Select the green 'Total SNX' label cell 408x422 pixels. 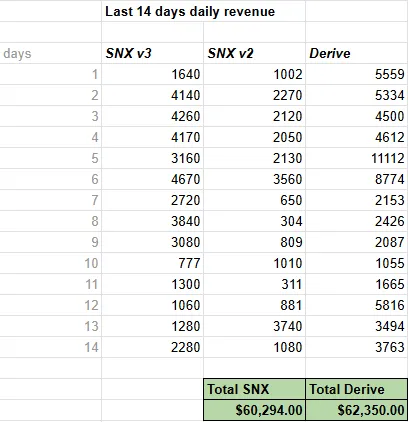(254, 389)
